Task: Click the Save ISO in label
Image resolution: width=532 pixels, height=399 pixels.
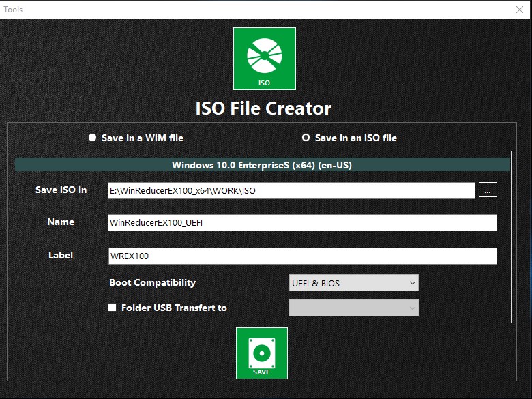Action: pyautogui.click(x=61, y=190)
